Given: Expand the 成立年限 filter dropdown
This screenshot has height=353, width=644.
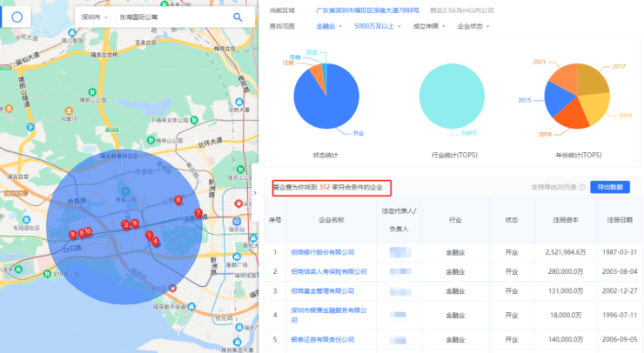Looking at the screenshot, I should coord(430,27).
